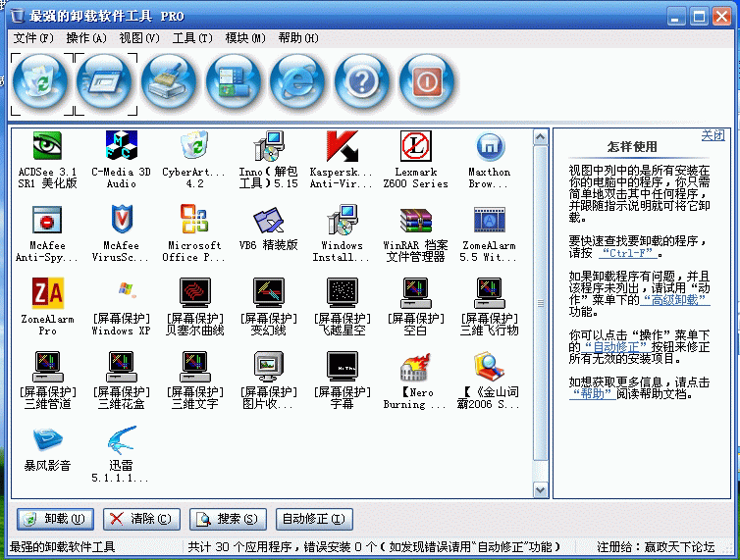
Task: Open the 视图(V) menu
Action: click(139, 38)
